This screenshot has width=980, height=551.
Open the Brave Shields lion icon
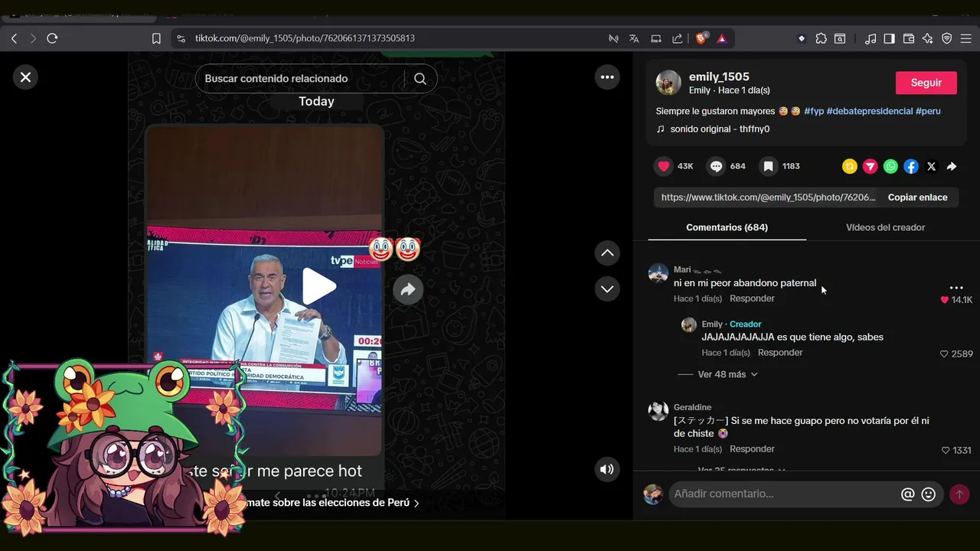click(701, 38)
